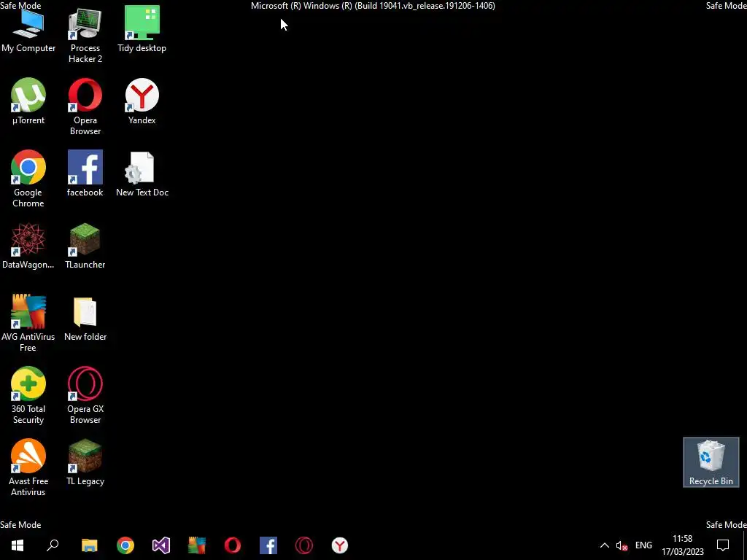Show hidden system tray icons

tap(604, 545)
